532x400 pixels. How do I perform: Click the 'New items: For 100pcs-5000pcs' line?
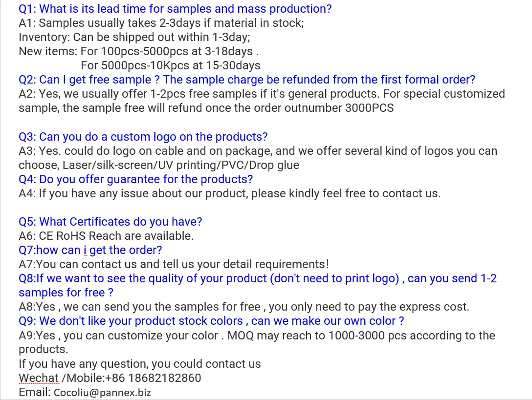138,51
